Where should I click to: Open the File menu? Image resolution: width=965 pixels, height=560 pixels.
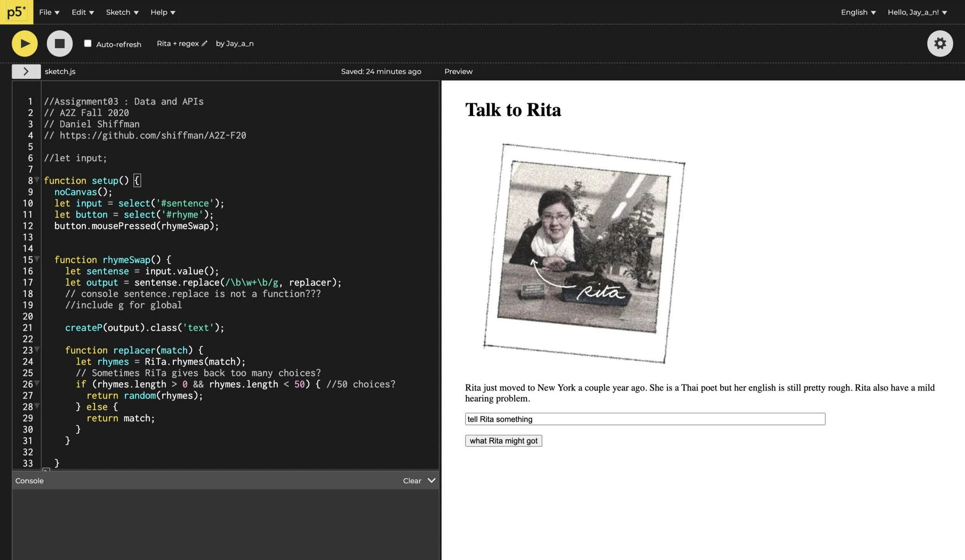coord(49,12)
